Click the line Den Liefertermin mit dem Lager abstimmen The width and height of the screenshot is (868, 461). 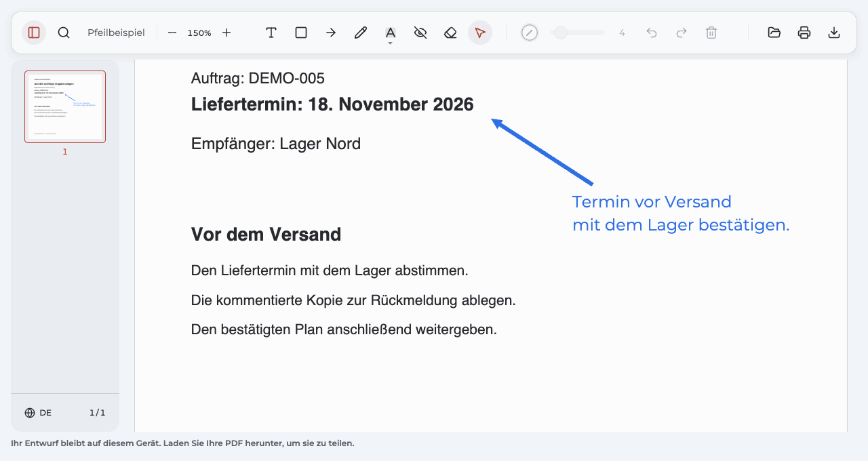click(330, 270)
